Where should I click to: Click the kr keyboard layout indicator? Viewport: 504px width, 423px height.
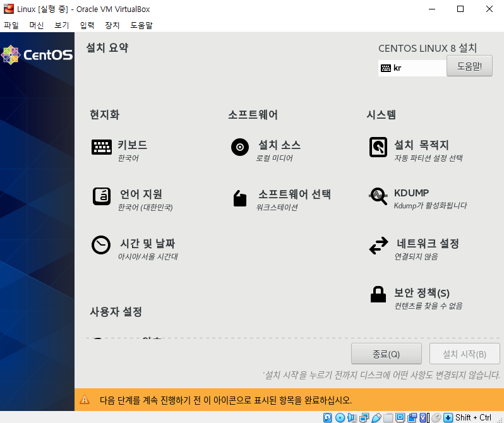click(x=412, y=68)
